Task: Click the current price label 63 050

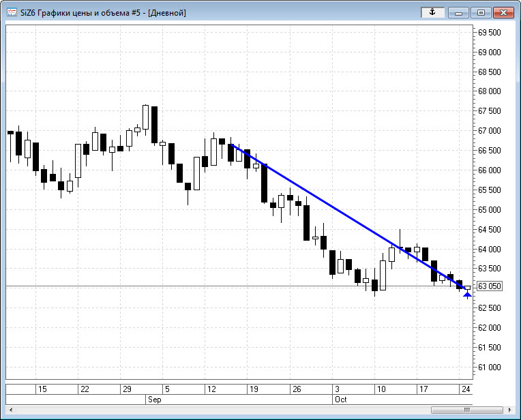Action: point(489,286)
